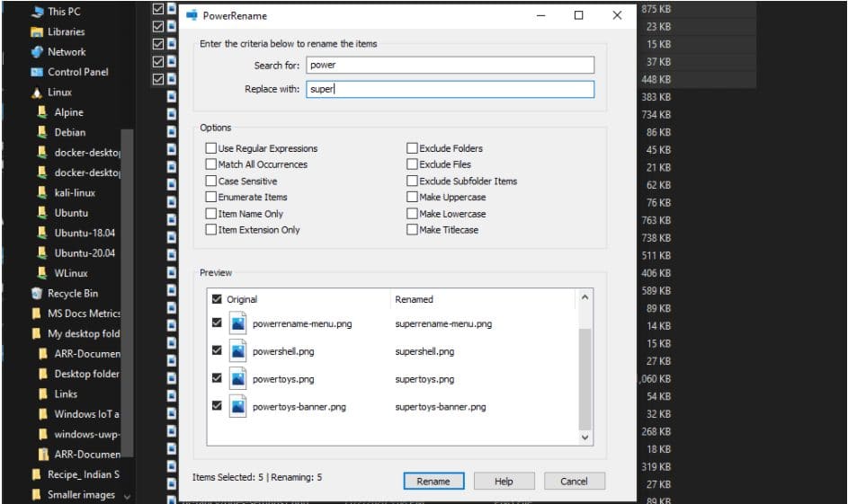Select renamed entry superrename-menu.png
848x504 pixels.
443,324
